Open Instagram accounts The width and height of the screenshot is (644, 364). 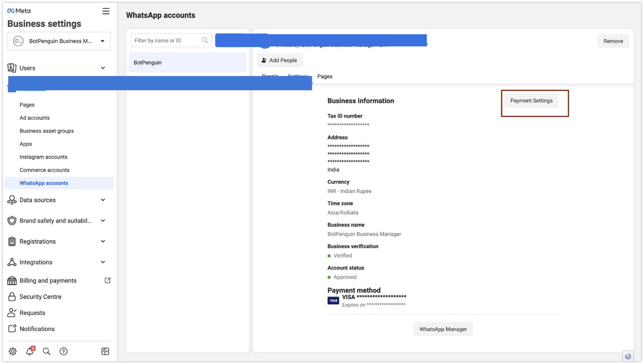[44, 157]
